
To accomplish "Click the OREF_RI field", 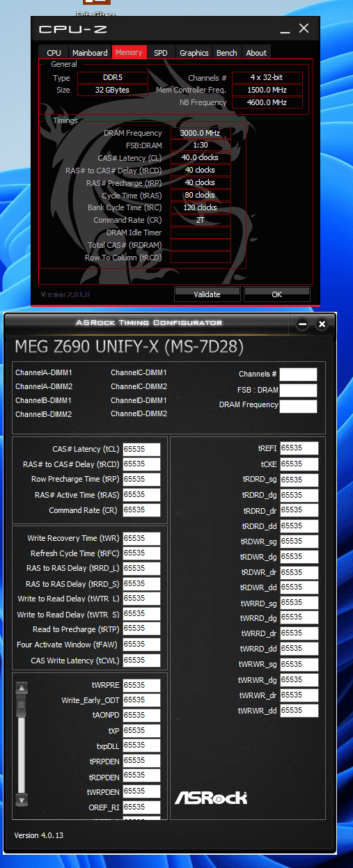I will pos(141,807).
